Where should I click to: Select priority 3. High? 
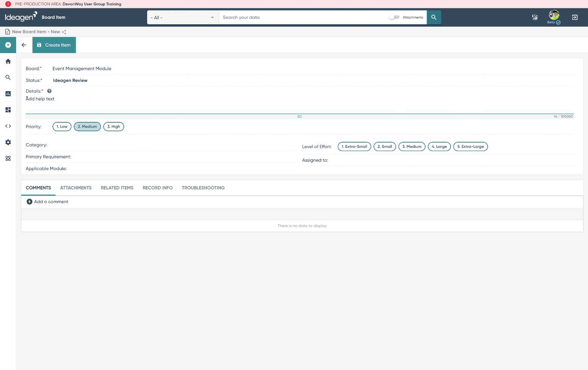coord(113,127)
